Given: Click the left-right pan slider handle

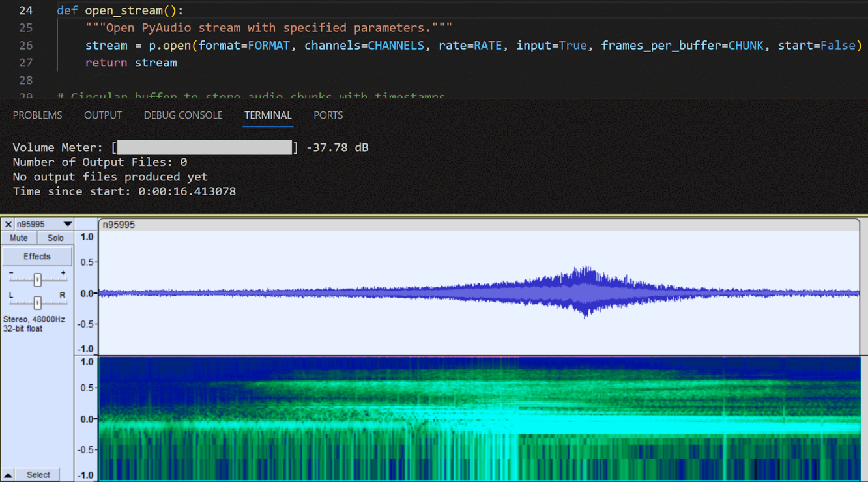Looking at the screenshot, I should [x=38, y=302].
